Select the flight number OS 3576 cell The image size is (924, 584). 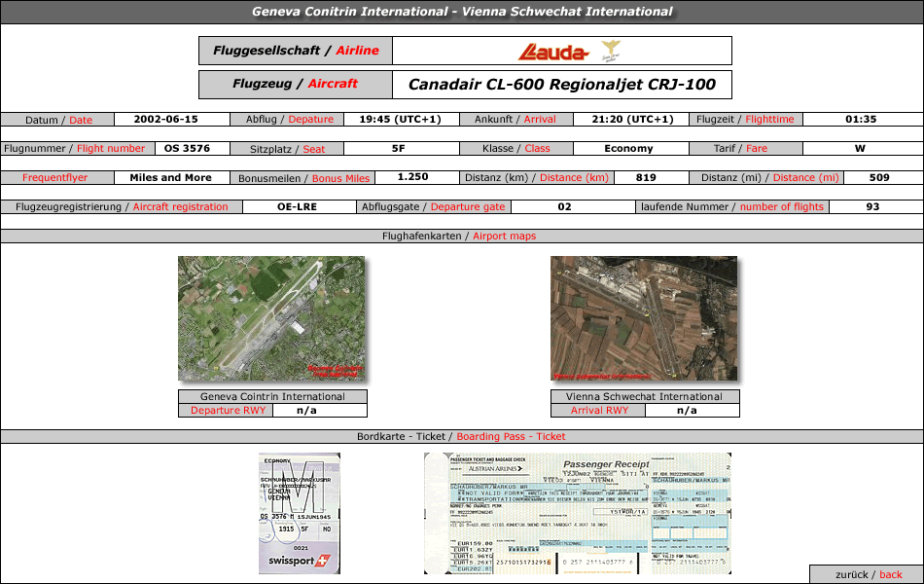187,149
